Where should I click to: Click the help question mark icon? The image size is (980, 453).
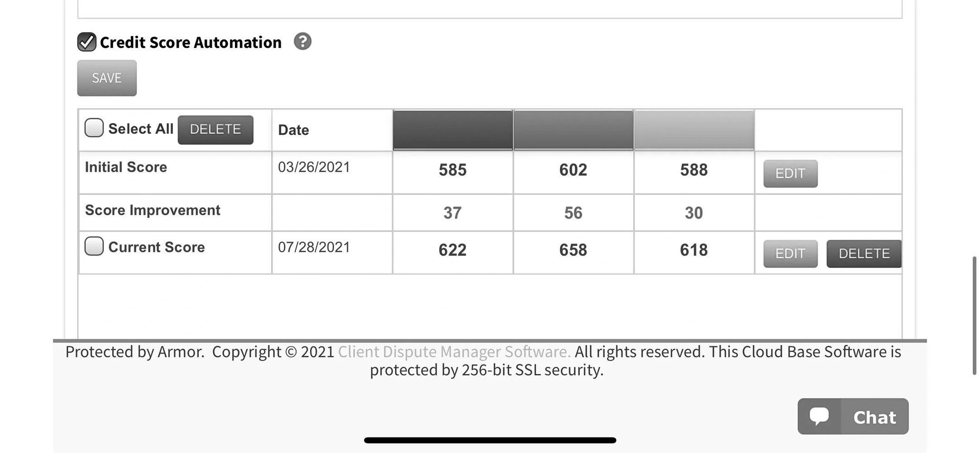302,42
